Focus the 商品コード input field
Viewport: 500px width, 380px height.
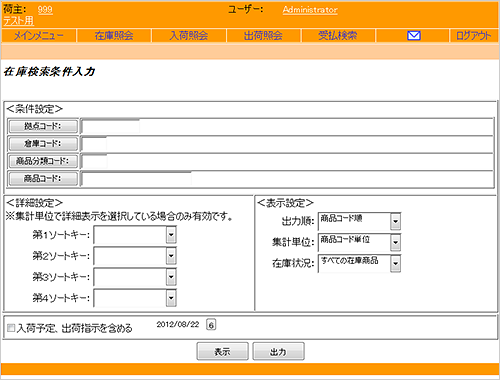[137, 179]
